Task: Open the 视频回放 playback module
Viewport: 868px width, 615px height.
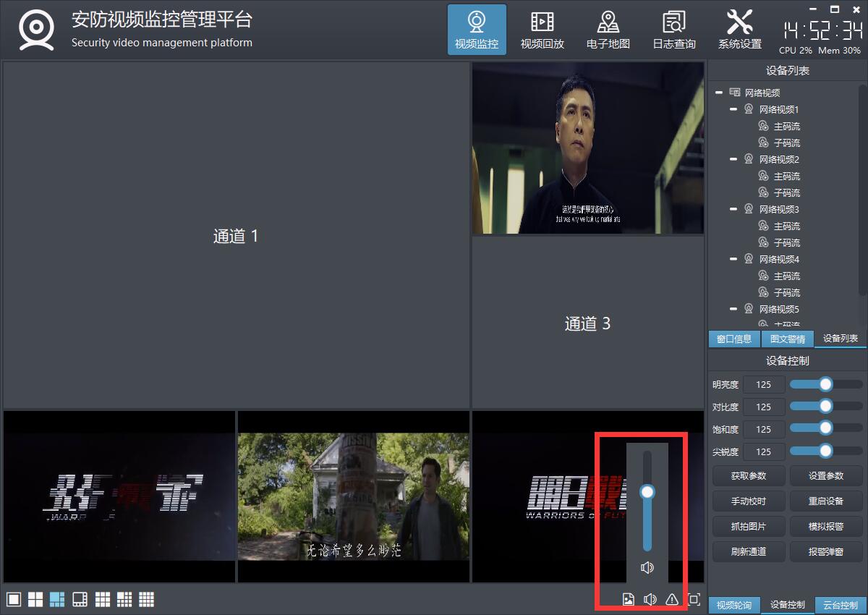Action: coord(542,30)
